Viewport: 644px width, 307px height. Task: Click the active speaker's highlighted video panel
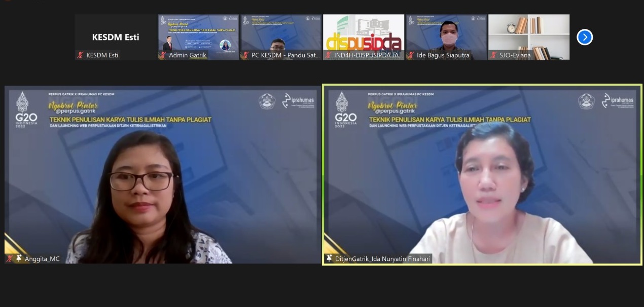[482, 175]
